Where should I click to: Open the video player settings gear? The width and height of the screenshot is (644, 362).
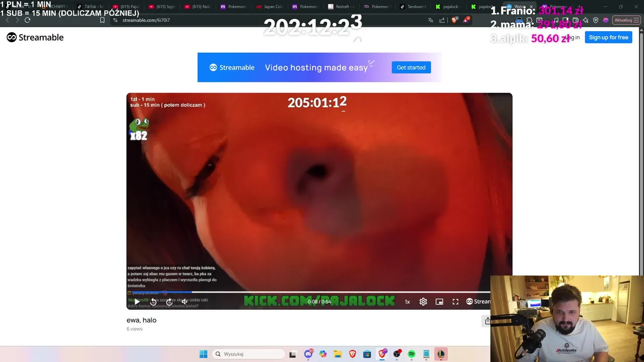[423, 302]
